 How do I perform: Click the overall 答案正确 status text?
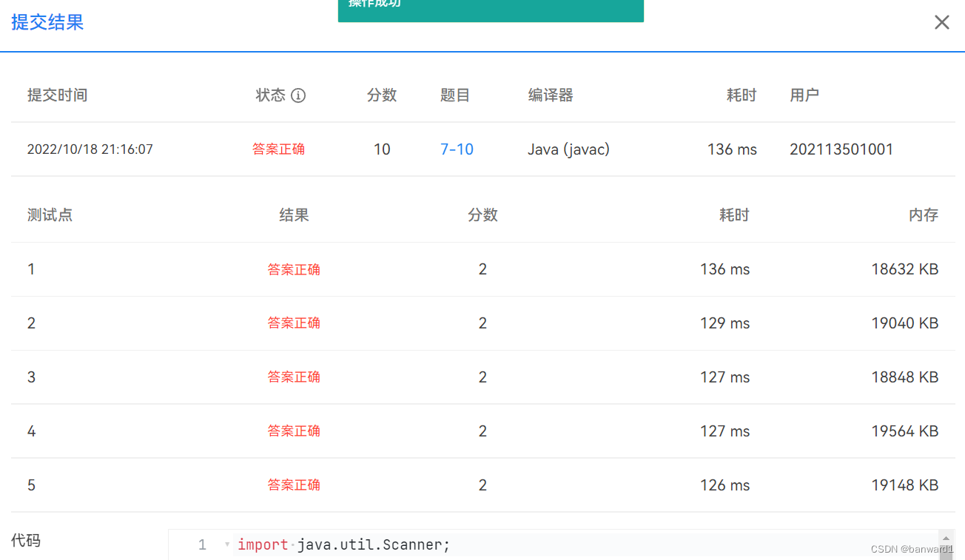(x=278, y=149)
